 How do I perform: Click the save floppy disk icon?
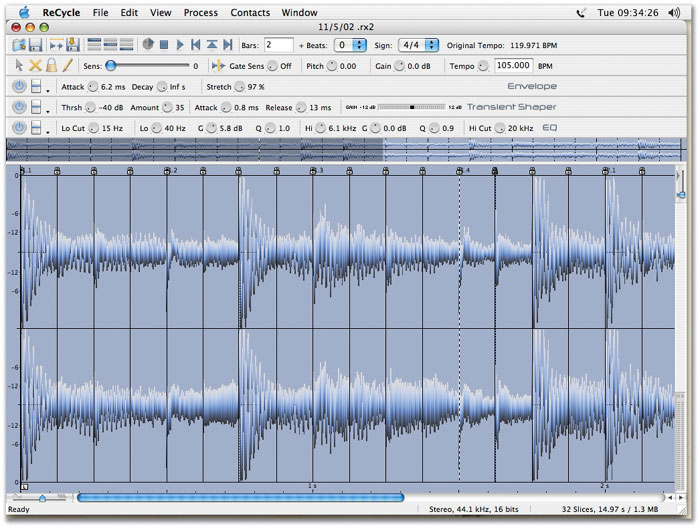pos(34,45)
